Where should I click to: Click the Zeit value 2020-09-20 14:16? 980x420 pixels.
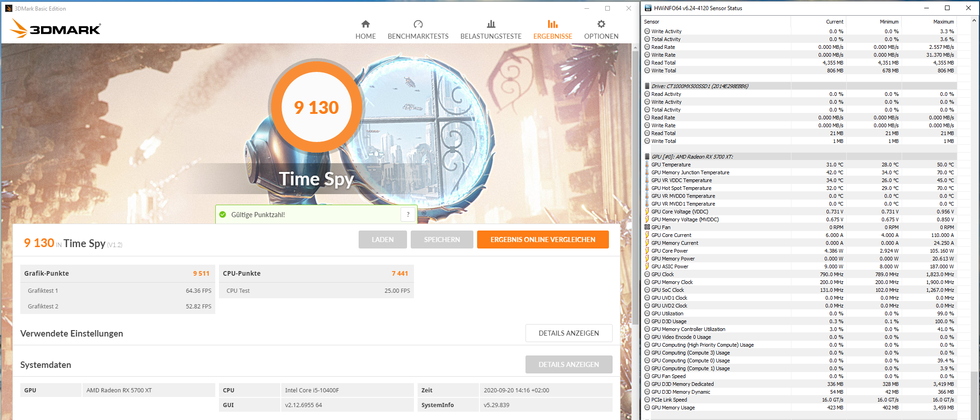(516, 390)
